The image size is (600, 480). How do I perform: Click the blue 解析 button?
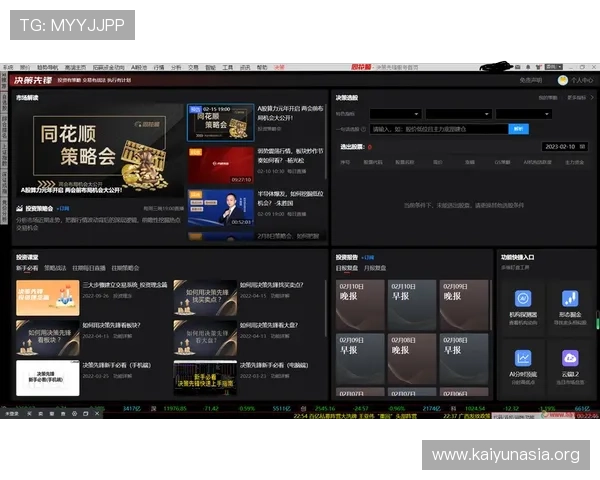tap(518, 129)
